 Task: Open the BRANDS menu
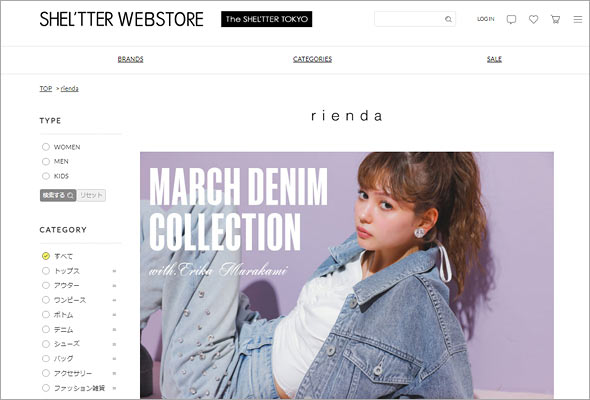coord(131,59)
